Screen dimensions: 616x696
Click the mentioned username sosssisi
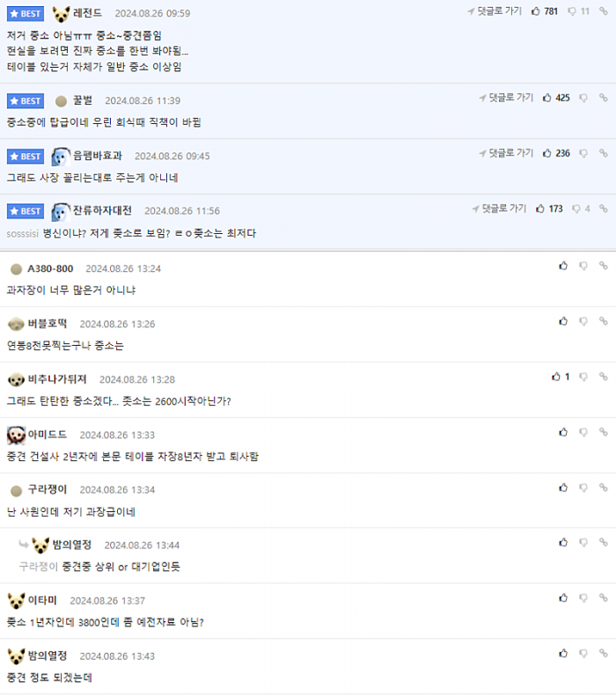tap(23, 233)
